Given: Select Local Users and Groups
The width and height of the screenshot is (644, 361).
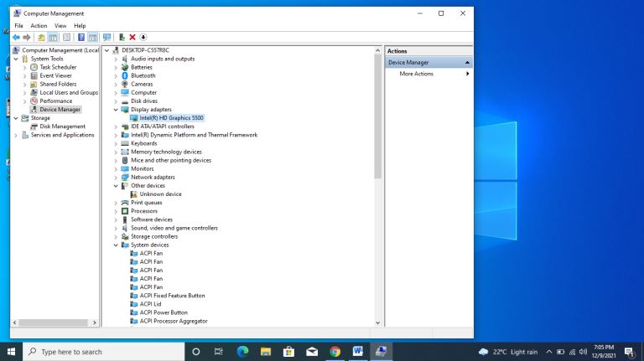Looking at the screenshot, I should (x=69, y=93).
